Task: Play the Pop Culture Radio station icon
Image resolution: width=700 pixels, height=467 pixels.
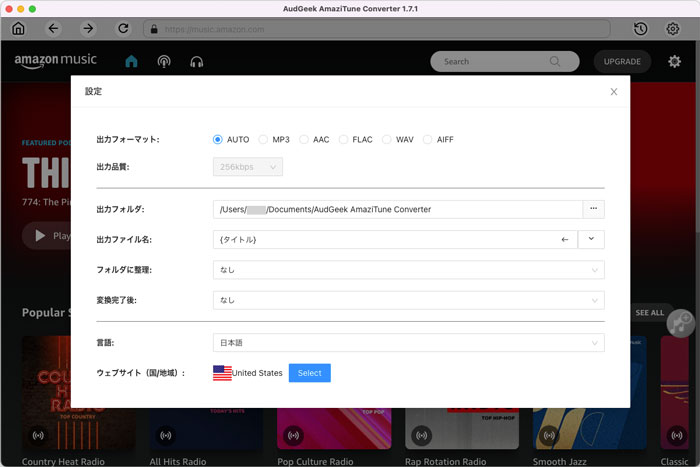Action: (x=293, y=435)
